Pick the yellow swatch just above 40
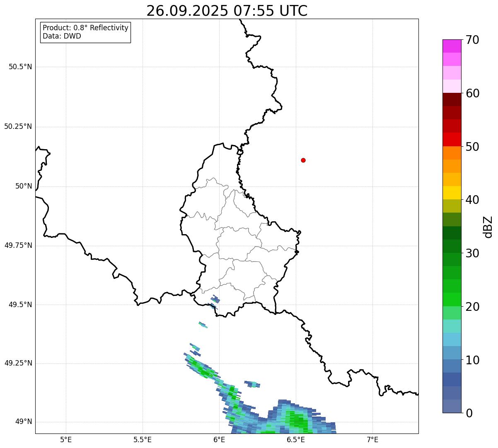This screenshot has width=498, height=448. pos(452,193)
